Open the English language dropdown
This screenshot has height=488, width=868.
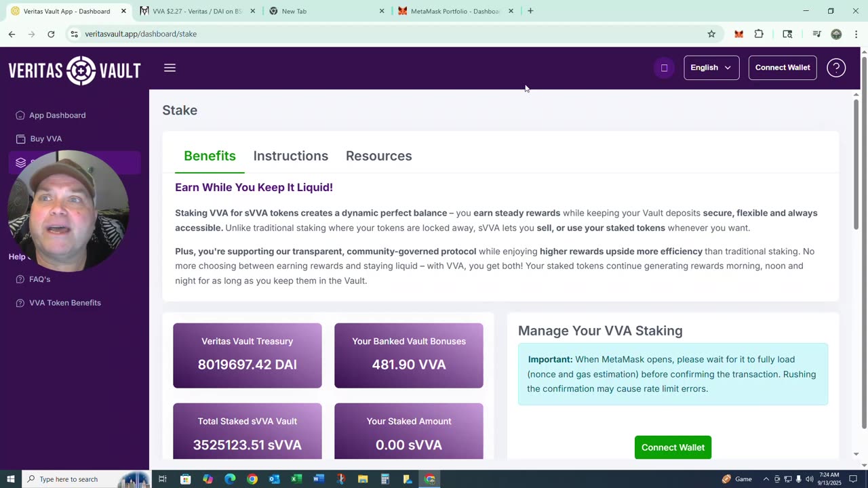(711, 68)
